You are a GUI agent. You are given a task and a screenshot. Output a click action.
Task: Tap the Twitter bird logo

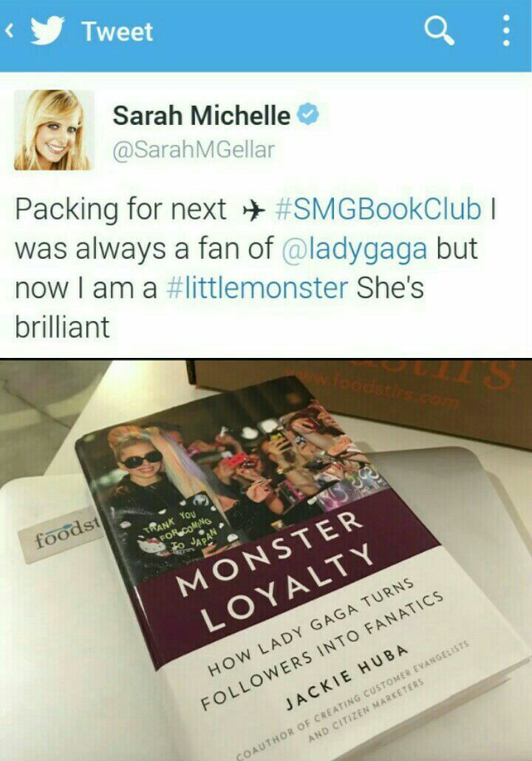47,30
